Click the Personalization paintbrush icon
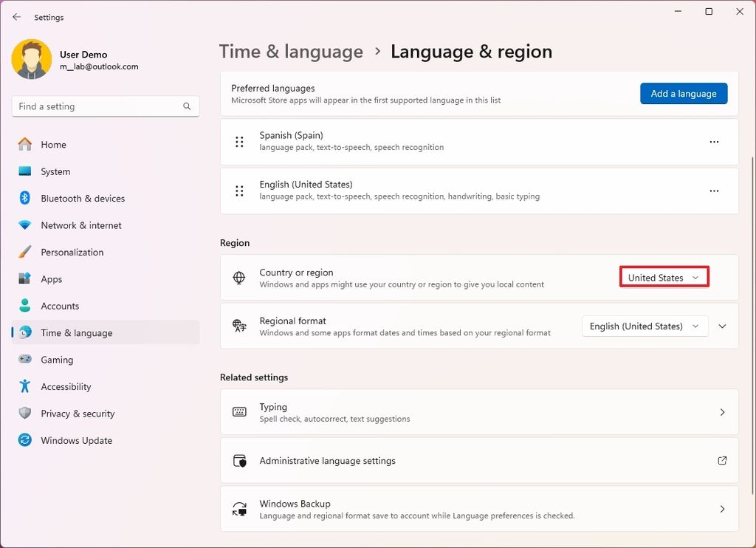 [x=23, y=252]
